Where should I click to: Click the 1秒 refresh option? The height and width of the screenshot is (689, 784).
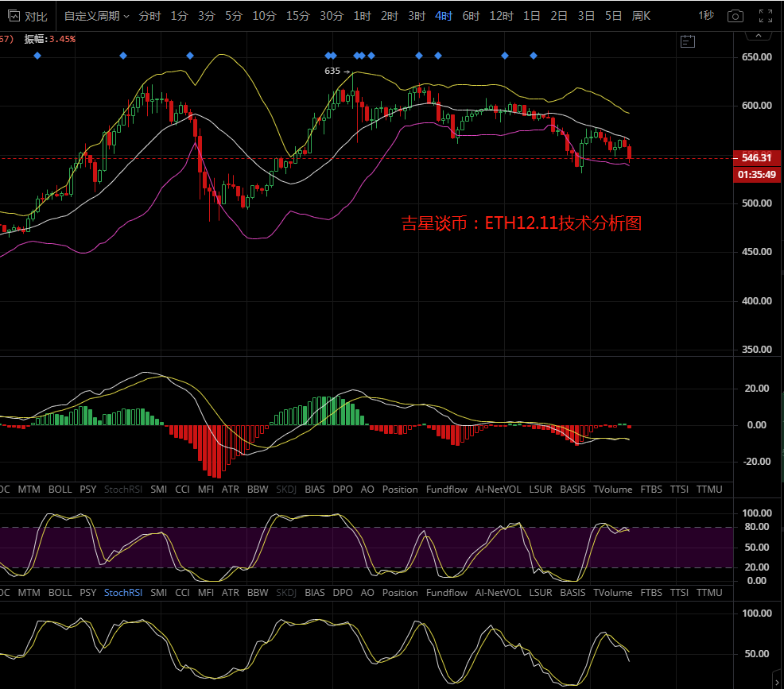(705, 16)
